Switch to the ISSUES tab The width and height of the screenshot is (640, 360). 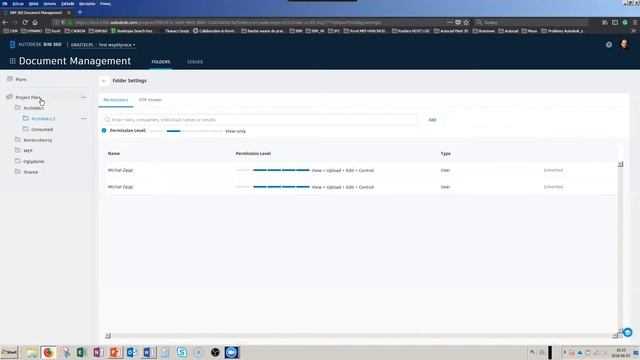195,62
